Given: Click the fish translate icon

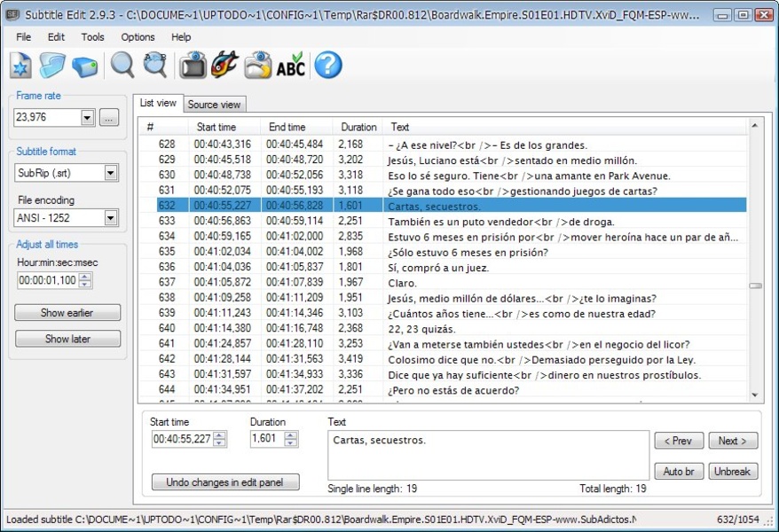Looking at the screenshot, I should [224, 66].
